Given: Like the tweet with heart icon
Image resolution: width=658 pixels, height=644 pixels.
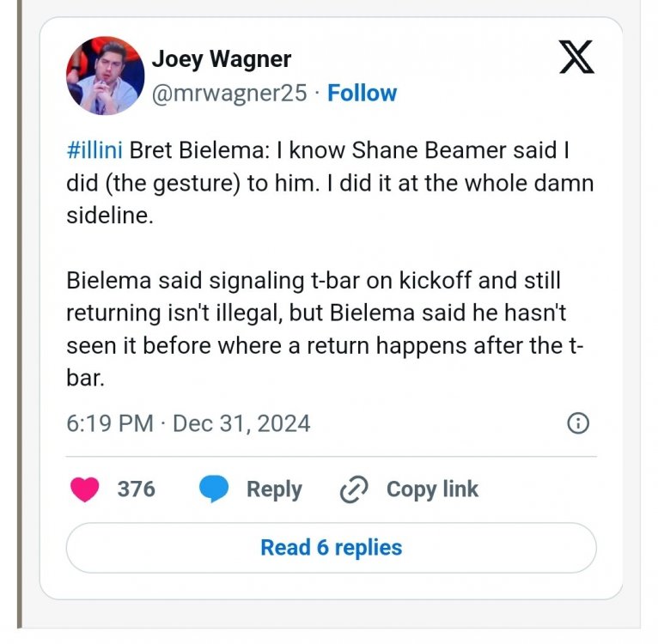Looking at the screenshot, I should pyautogui.click(x=85, y=489).
